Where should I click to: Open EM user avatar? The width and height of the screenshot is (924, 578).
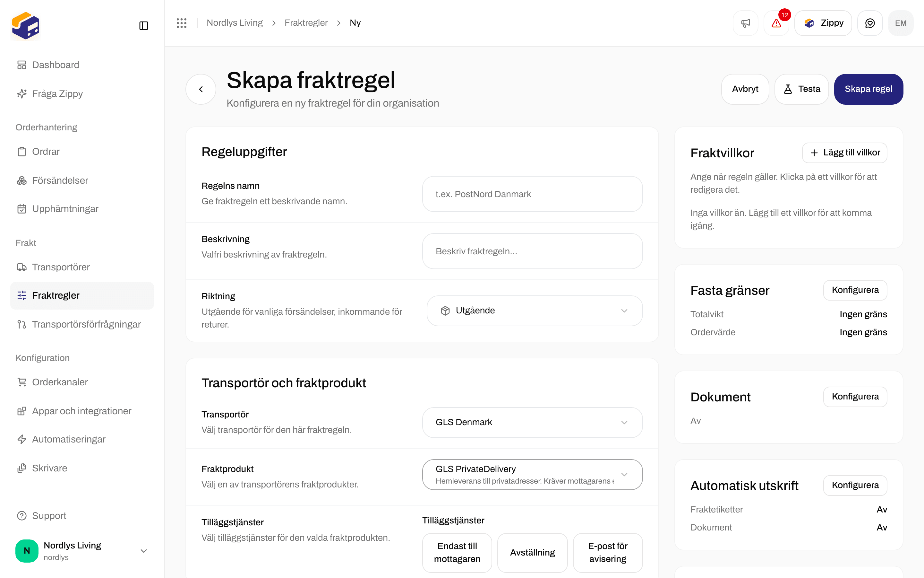901,23
